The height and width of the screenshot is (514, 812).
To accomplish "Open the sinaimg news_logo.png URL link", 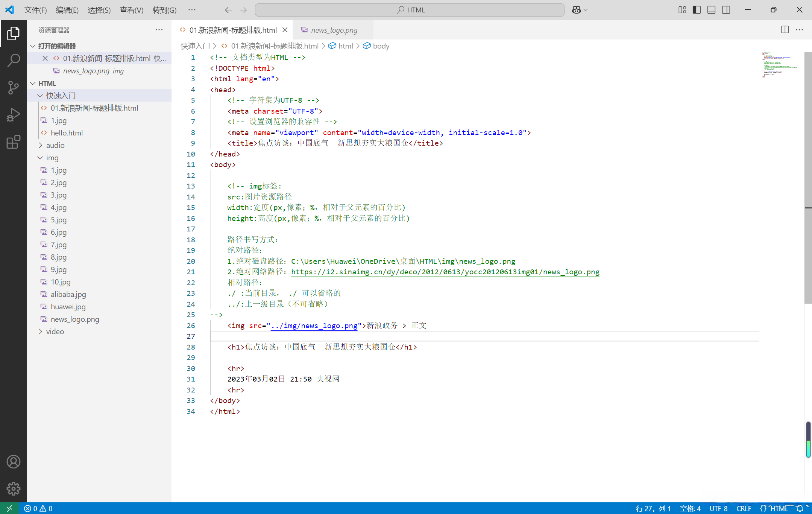I will (445, 272).
